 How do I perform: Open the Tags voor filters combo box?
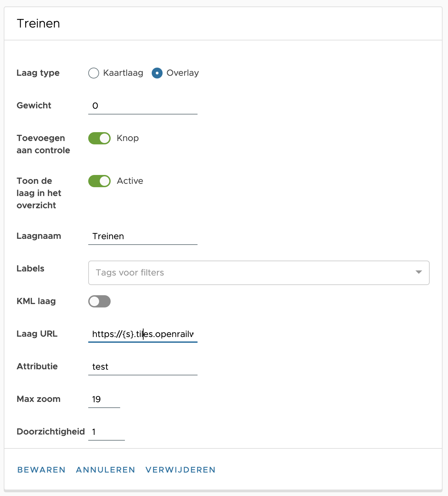pyautogui.click(x=251, y=273)
